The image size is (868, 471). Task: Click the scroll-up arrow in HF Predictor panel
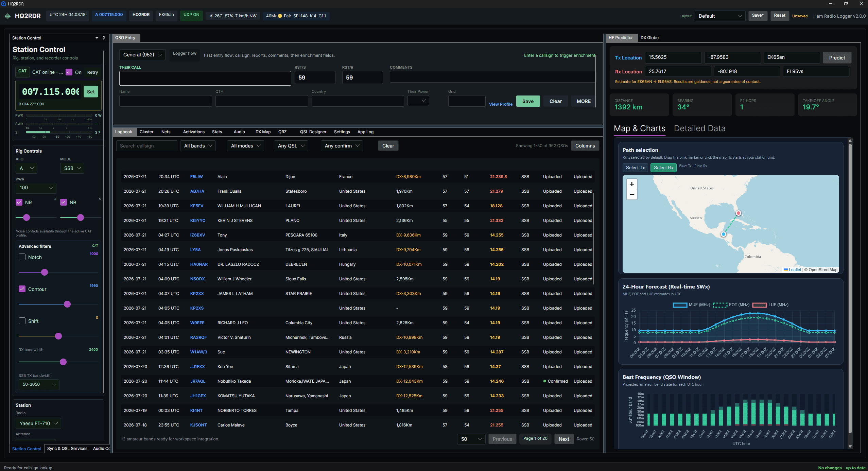click(x=850, y=140)
